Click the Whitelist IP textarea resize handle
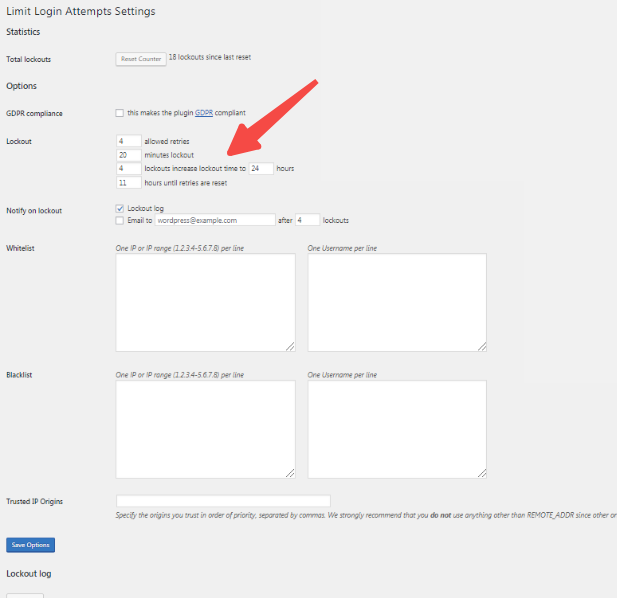 (x=291, y=347)
